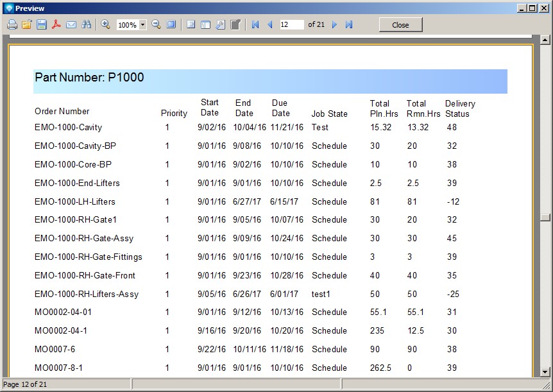Advance to the next page
The image size is (553, 392).
(x=334, y=24)
